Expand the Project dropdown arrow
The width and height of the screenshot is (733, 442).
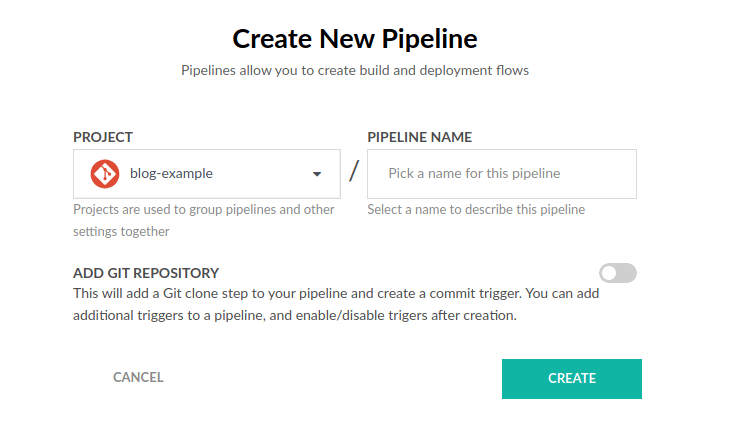point(317,174)
